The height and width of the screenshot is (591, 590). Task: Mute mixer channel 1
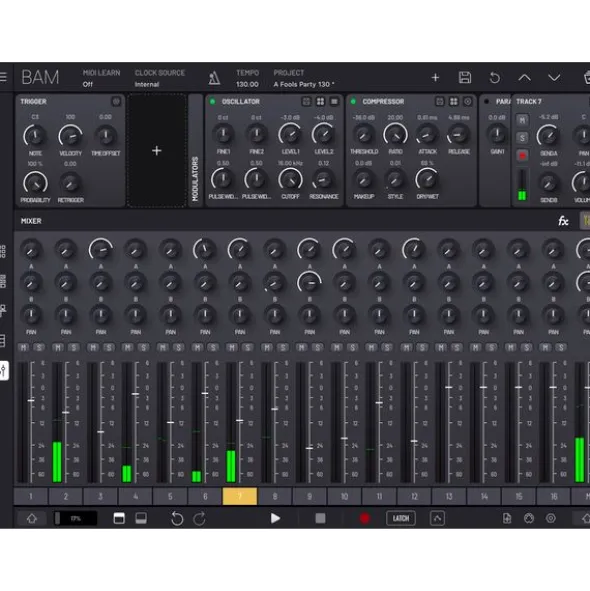pyautogui.click(x=23, y=348)
